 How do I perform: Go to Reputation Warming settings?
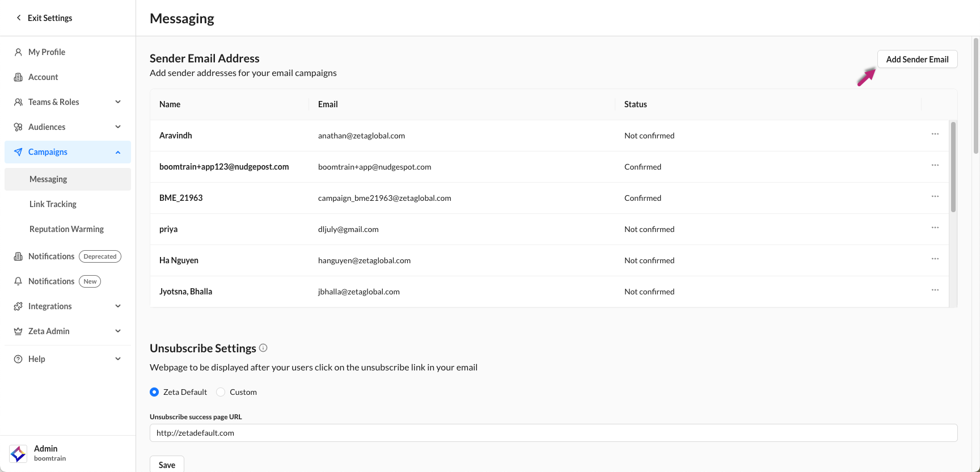[66, 229]
